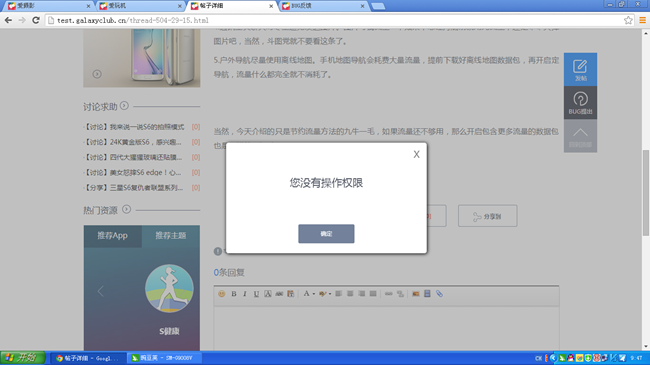Image resolution: width=650 pixels, height=365 pixels.
Task: Close the permission dialog with X
Action: [416, 154]
